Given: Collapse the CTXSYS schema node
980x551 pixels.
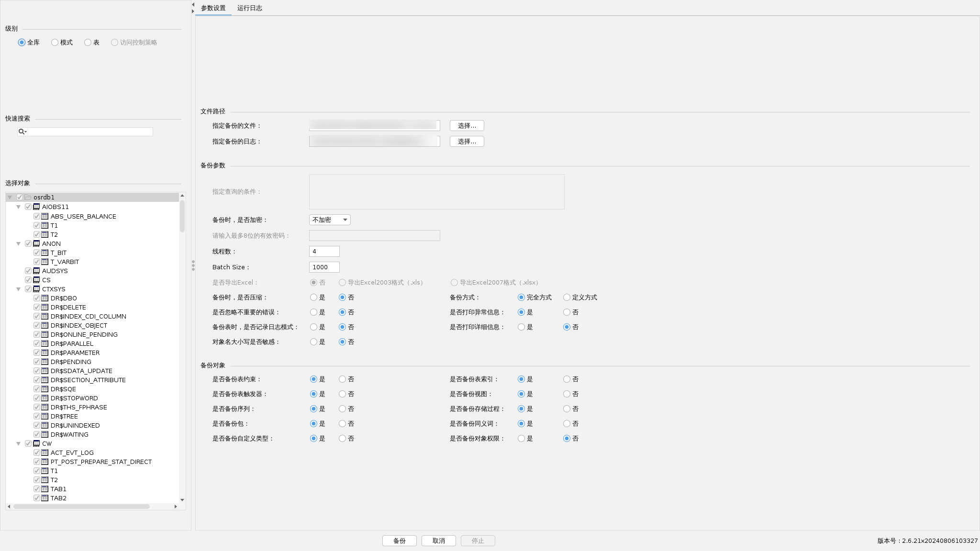Looking at the screenshot, I should pyautogui.click(x=19, y=289).
